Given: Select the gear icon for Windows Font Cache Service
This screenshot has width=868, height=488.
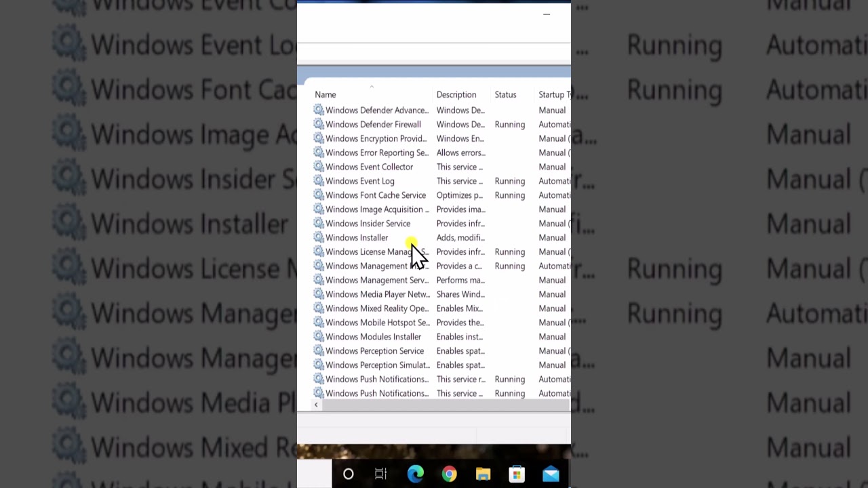Looking at the screenshot, I should tap(319, 195).
